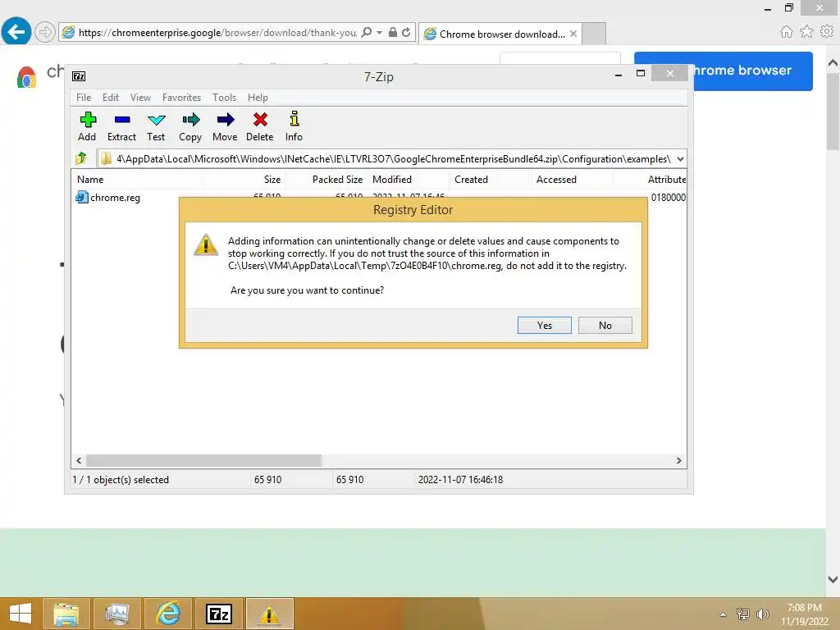This screenshot has height=630, width=840.
Task: Open a new Internet Explorer tab
Action: 594,34
